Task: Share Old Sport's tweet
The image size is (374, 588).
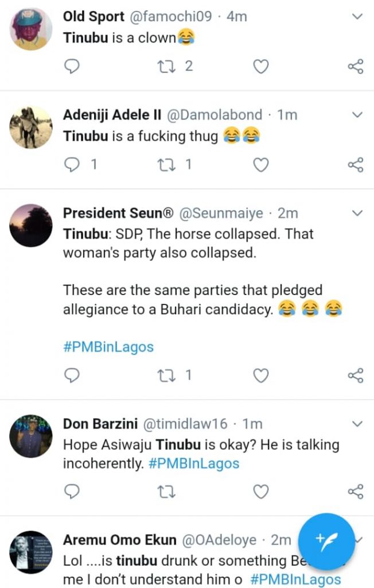Action: 356,67
